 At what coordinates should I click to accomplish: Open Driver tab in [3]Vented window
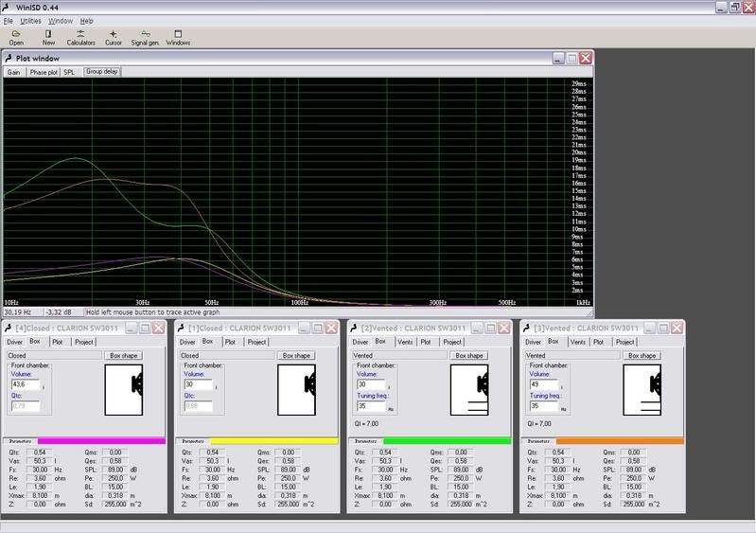[533, 342]
